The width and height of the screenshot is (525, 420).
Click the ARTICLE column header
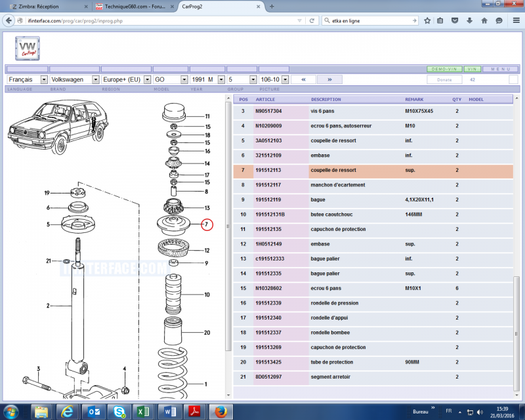(x=265, y=100)
